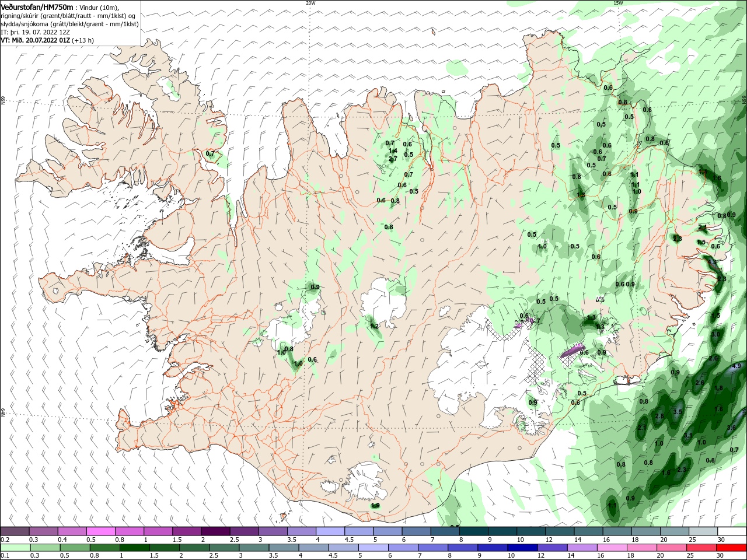The height and width of the screenshot is (560, 747).
Task: Click the 3.6 precipitation value on map
Action: point(731,428)
